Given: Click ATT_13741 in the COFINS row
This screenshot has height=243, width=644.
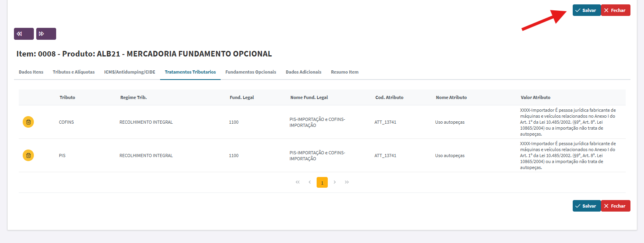Looking at the screenshot, I should click(x=385, y=122).
